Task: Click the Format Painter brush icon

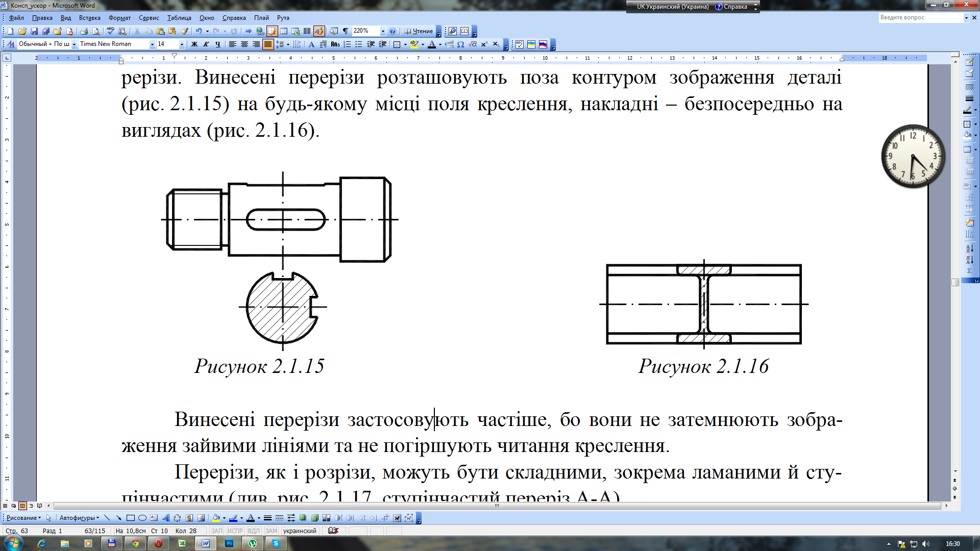Action: point(185,31)
